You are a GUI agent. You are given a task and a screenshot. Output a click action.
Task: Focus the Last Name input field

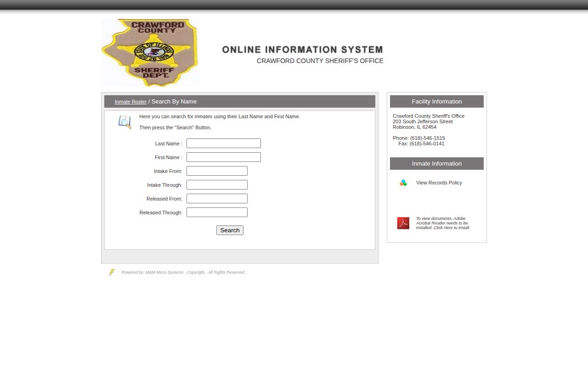(224, 144)
